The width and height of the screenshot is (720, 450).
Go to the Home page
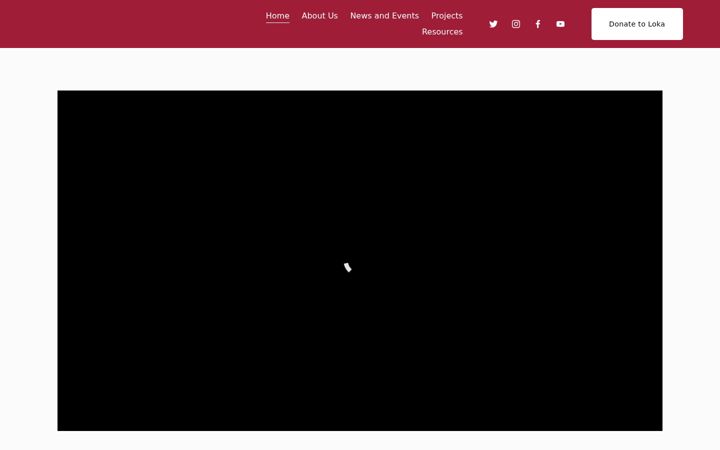click(277, 16)
